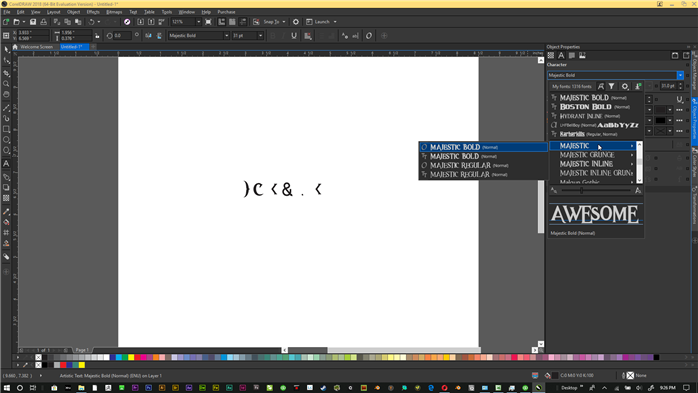Open the Launch dropdown
The width and height of the screenshot is (698, 393).
335,22
